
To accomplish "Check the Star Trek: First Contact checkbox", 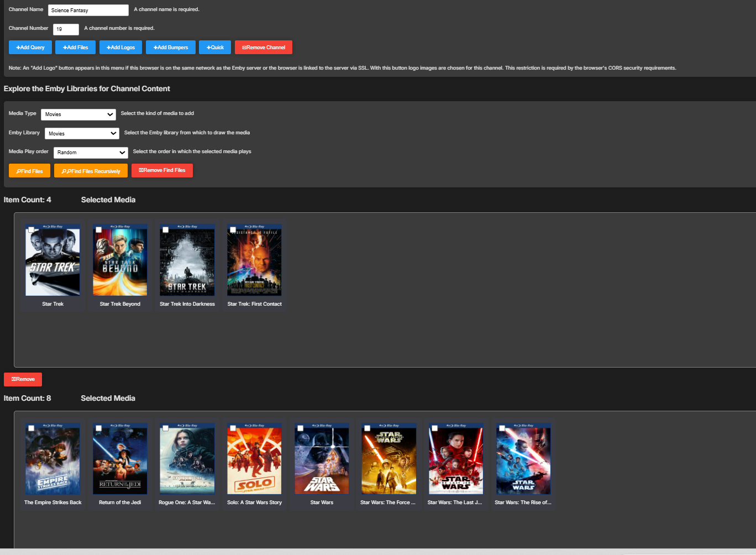I will pos(233,229).
